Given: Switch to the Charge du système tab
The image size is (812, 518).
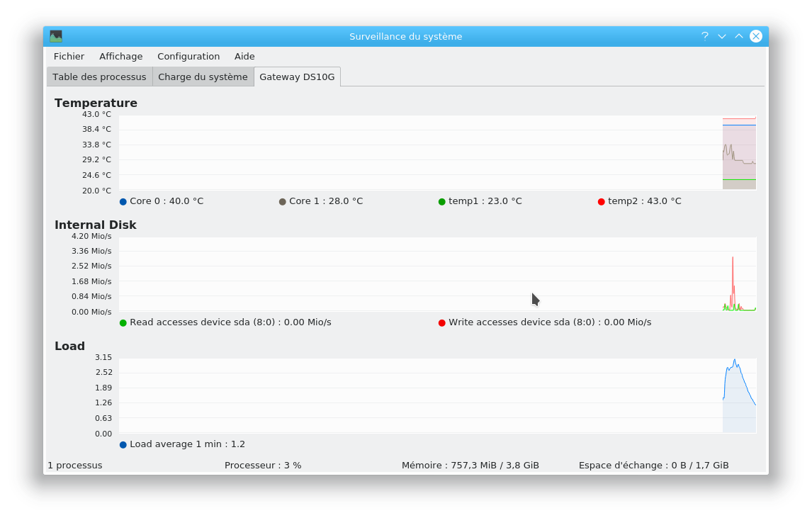Looking at the screenshot, I should [x=203, y=77].
